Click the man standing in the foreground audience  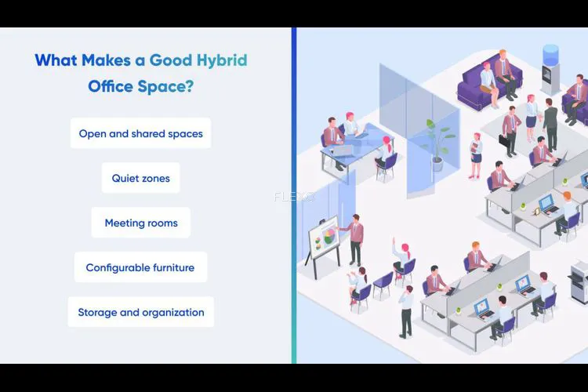click(406, 310)
